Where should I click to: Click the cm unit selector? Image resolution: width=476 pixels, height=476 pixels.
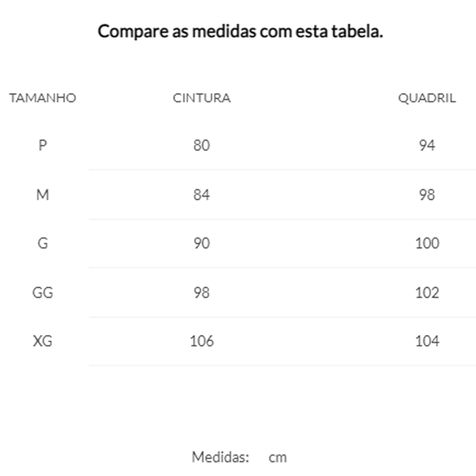[x=278, y=457]
